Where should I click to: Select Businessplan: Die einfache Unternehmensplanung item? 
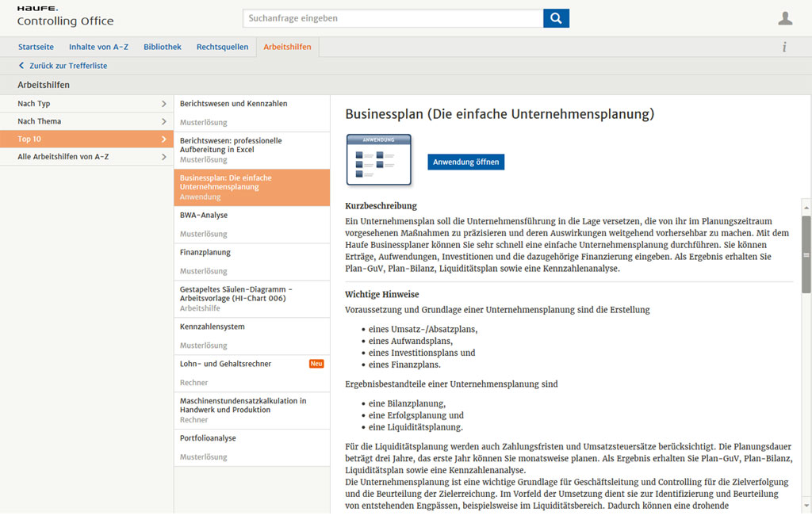pos(251,187)
